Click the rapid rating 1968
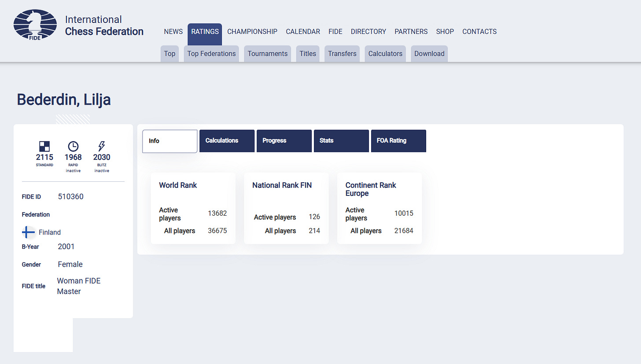Screen dimensions: 641x364 coord(73,157)
